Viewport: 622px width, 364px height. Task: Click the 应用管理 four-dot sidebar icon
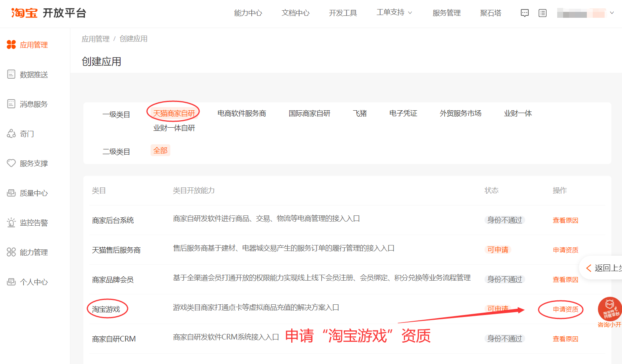coord(11,45)
